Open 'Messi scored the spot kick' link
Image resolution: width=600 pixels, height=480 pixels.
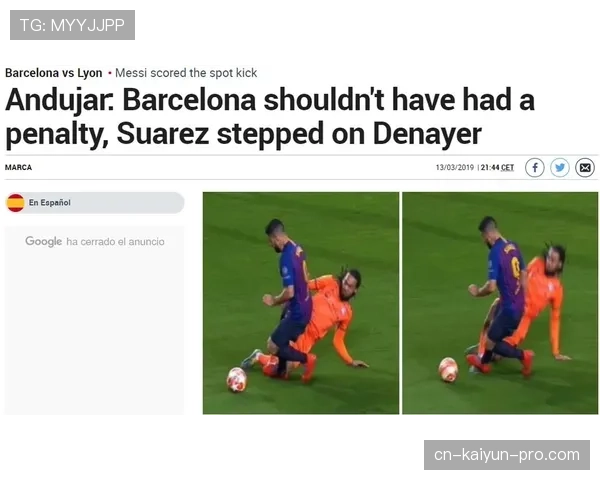pos(186,73)
